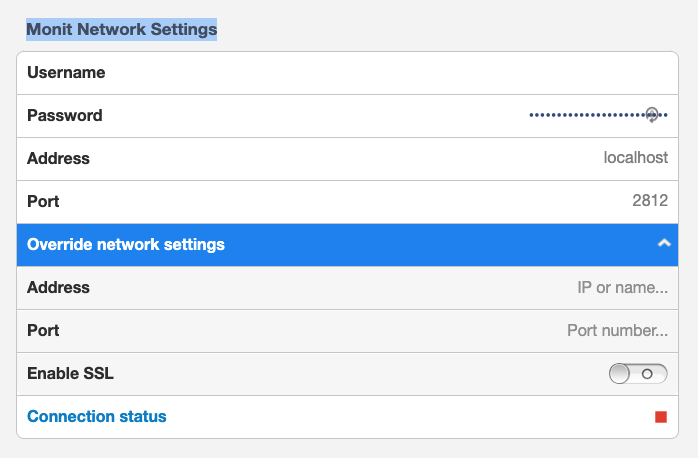Viewport: 698px width, 458px height.
Task: Focus the empty Username field
Action: [x=400, y=73]
